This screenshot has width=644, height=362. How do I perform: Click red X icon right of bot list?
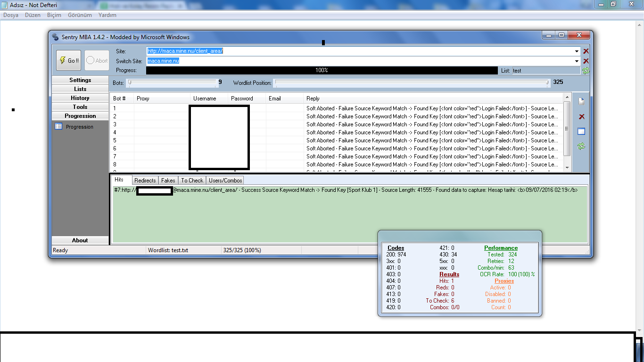click(581, 116)
